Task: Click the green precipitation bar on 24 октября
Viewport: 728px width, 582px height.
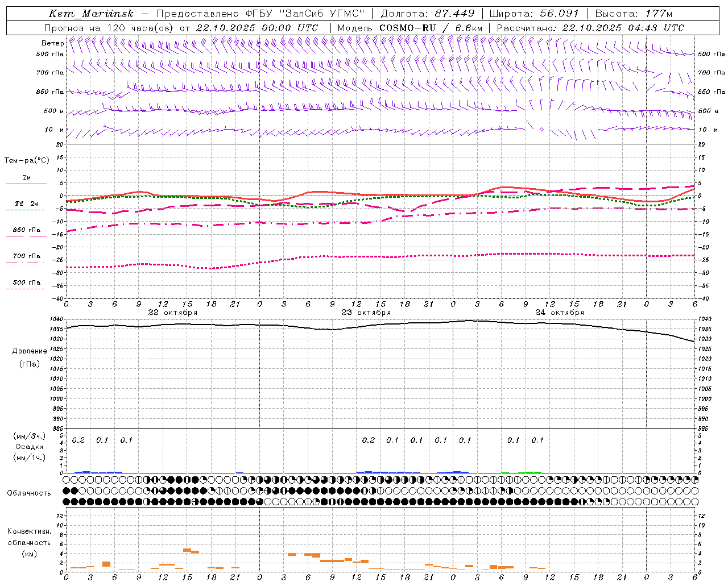Action: 533,472
